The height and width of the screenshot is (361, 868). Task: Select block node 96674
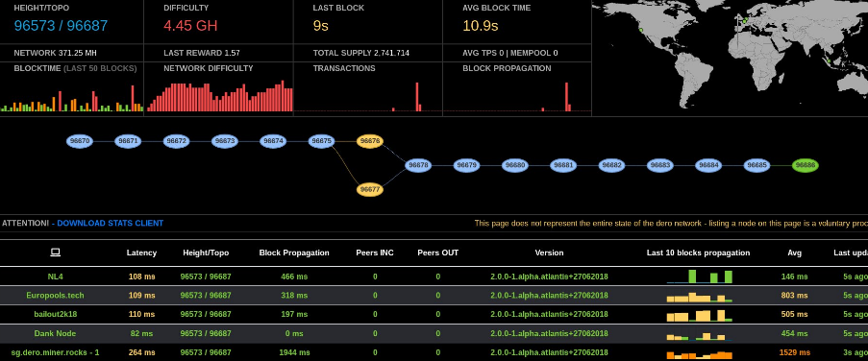point(273,141)
